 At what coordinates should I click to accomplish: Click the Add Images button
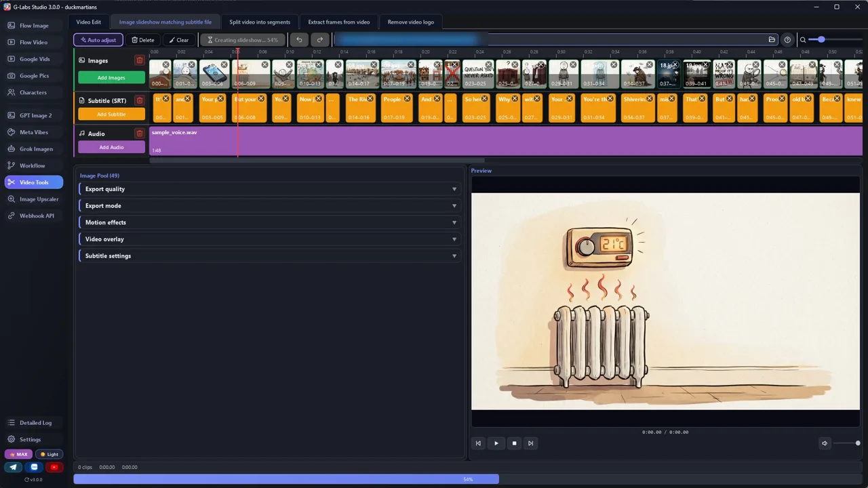(x=111, y=78)
